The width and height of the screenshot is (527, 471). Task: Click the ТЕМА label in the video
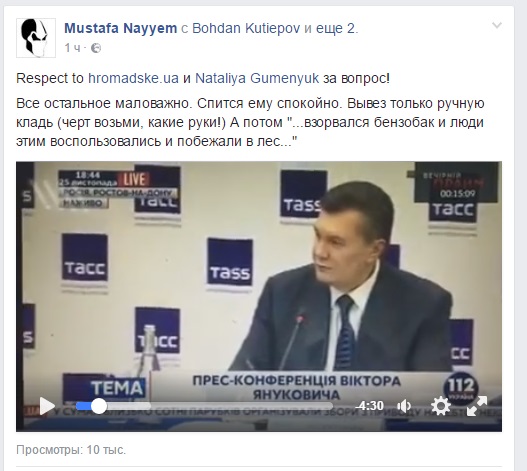(117, 388)
